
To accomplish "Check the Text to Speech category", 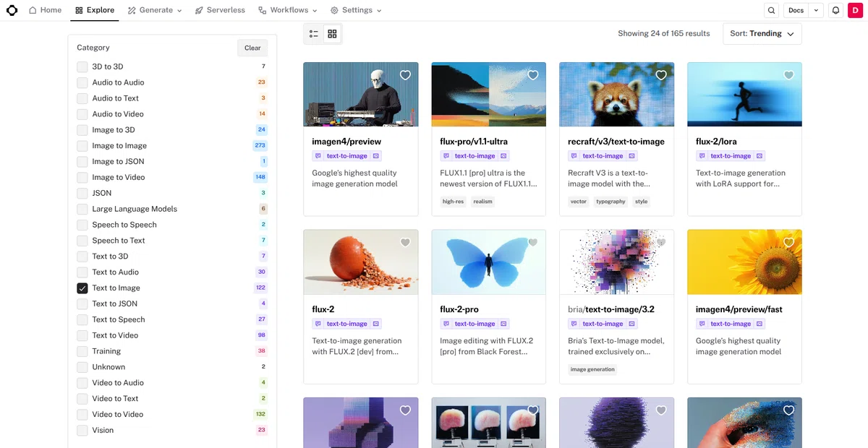I will pos(82,319).
